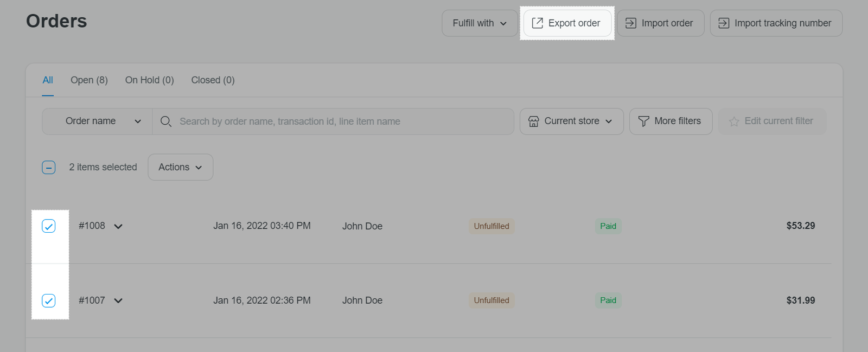868x352 pixels.
Task: Click the Export order share icon
Action: [x=537, y=23]
